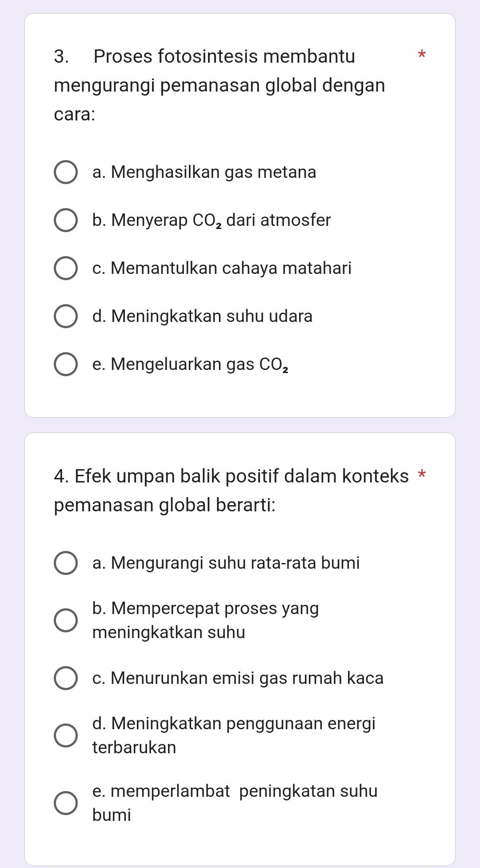Image resolution: width=480 pixels, height=868 pixels.
Task: Select option a. Menghasilkan gas metana
Action: coord(66,173)
